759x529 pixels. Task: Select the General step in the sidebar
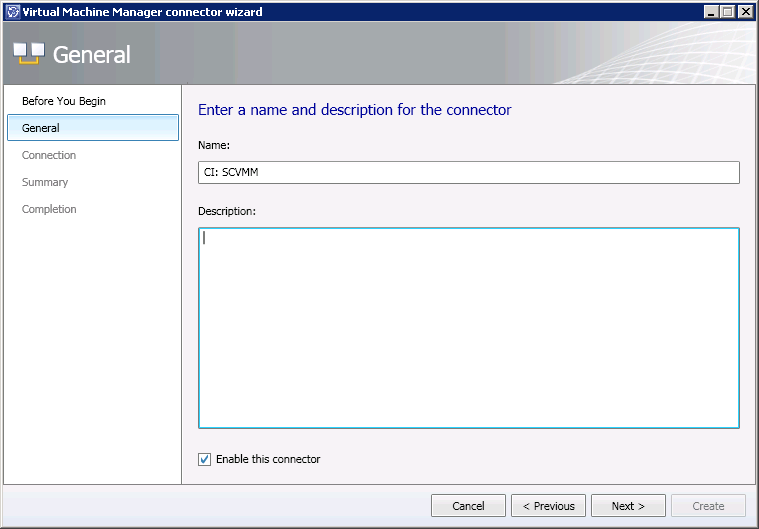41,128
